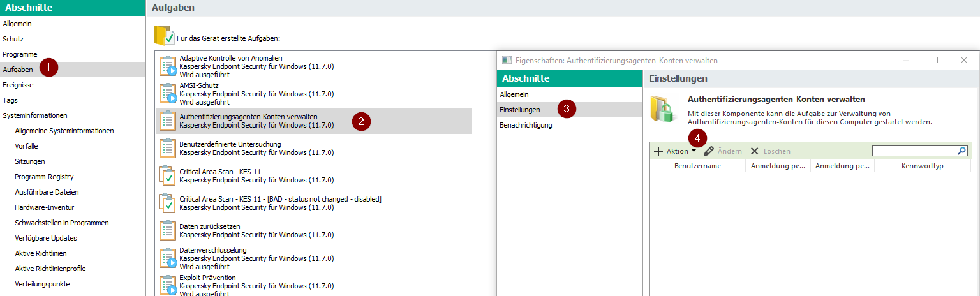Image resolution: width=980 pixels, height=296 pixels.
Task: Click Benutzerdefinierte Untersuchung task icon
Action: pyautogui.click(x=167, y=148)
